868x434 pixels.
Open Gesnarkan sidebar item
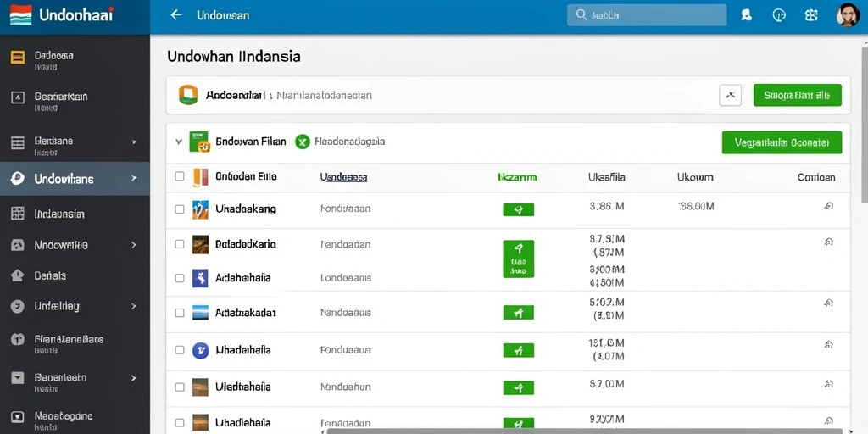[x=75, y=101]
